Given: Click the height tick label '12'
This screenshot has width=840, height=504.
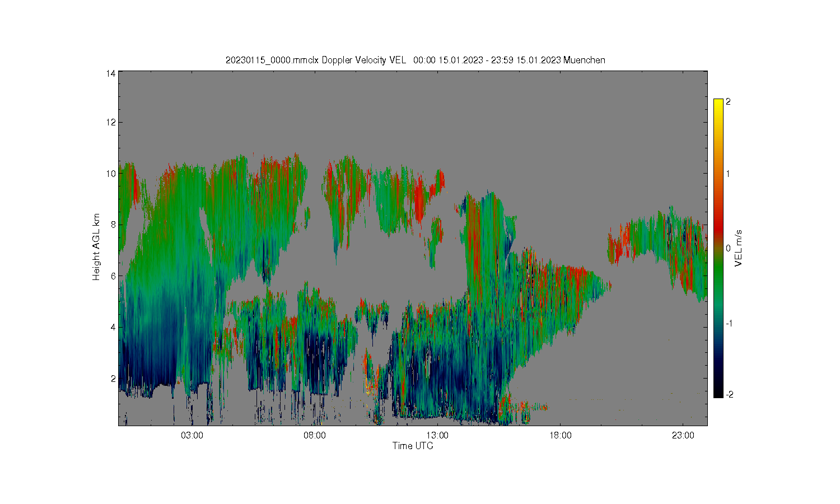Looking at the screenshot, I should point(111,122).
